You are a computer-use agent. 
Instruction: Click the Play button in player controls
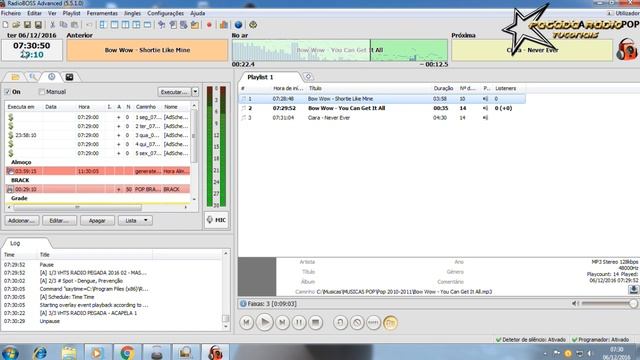tap(264, 322)
